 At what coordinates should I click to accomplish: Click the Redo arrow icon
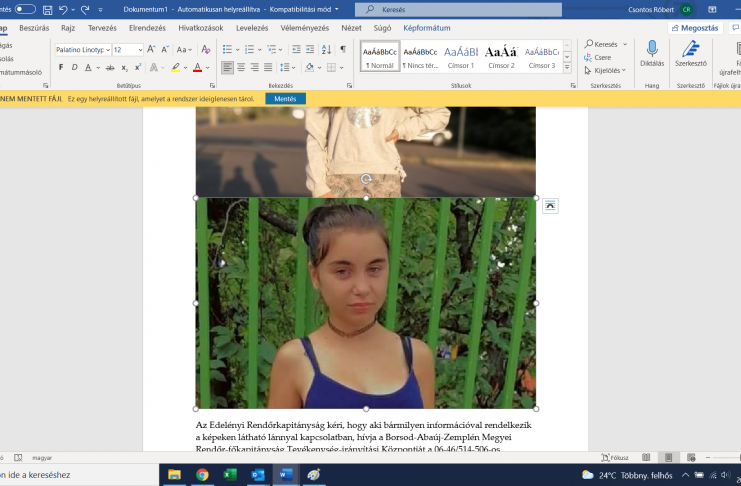85,9
